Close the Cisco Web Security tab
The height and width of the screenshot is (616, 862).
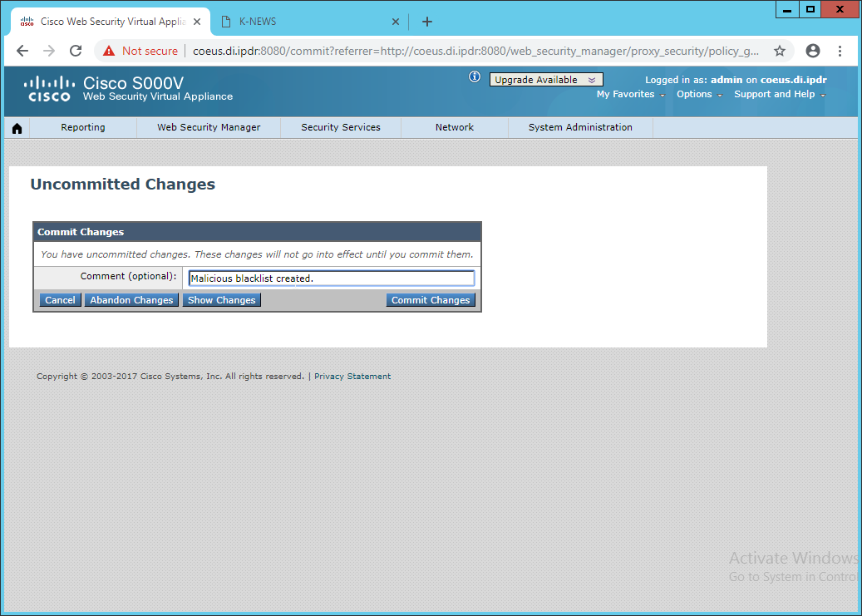(x=197, y=22)
